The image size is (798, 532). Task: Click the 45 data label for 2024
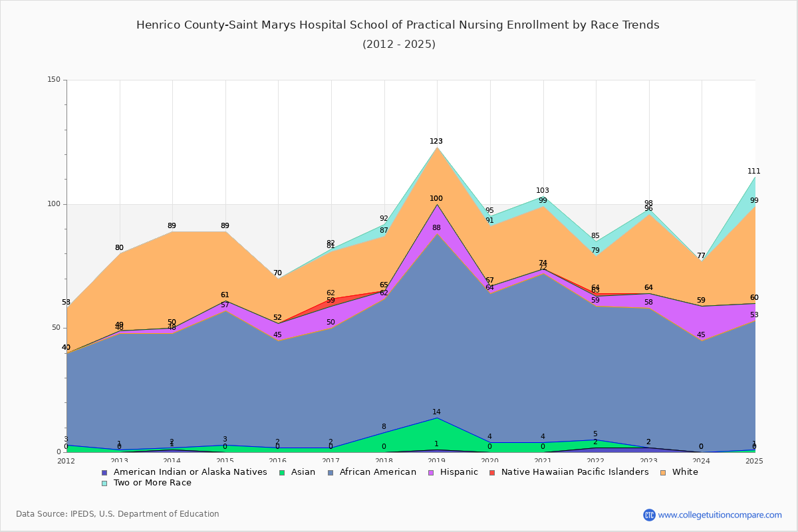click(701, 334)
